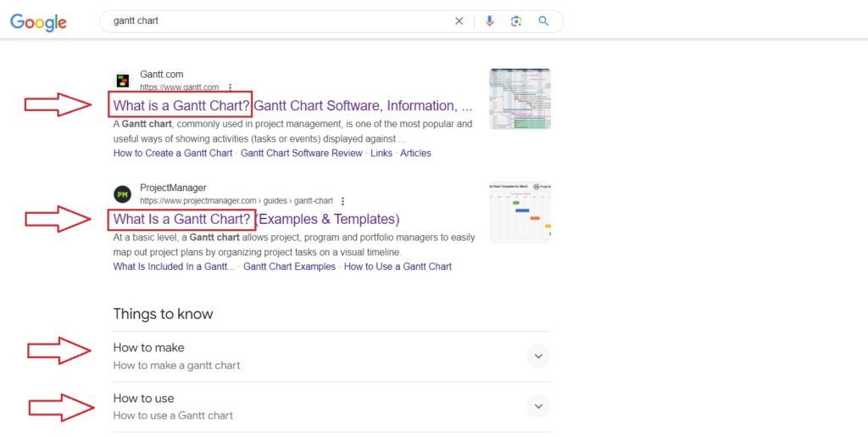Click 'How to make a gantt chart' subtitle

click(176, 366)
